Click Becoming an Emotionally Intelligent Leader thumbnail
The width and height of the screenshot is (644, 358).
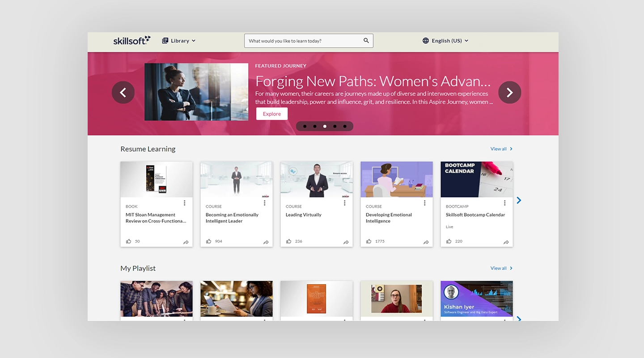point(237,179)
